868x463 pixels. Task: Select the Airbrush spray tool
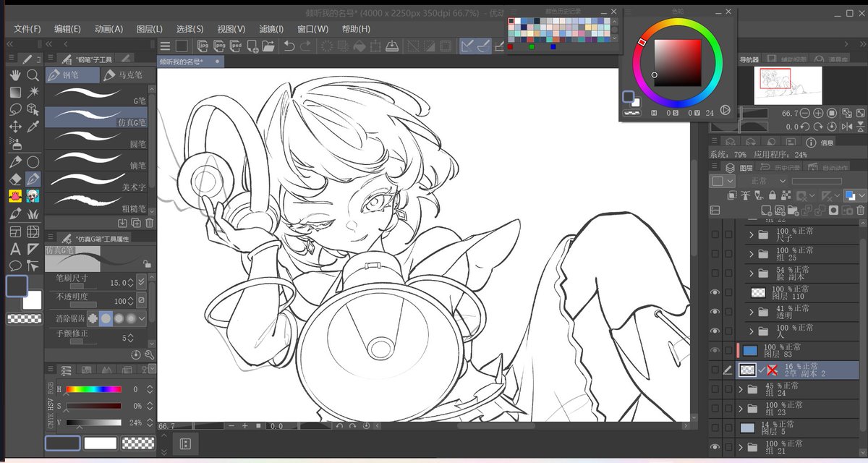tap(15, 144)
